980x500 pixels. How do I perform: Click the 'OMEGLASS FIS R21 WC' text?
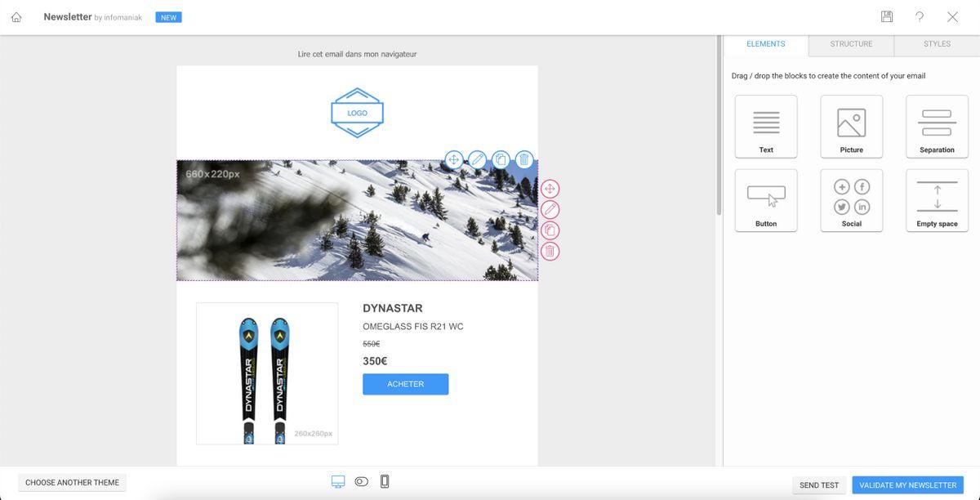tap(413, 327)
